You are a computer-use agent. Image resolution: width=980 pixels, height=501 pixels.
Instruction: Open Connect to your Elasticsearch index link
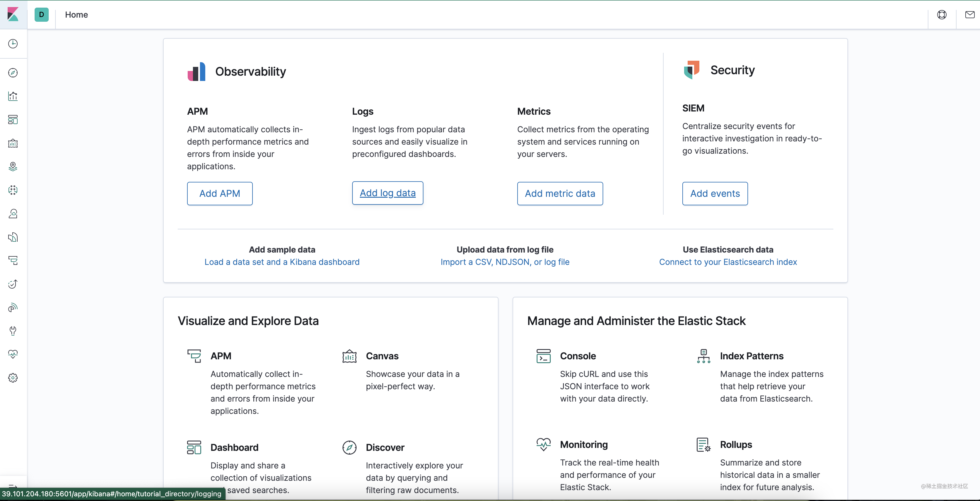728,262
